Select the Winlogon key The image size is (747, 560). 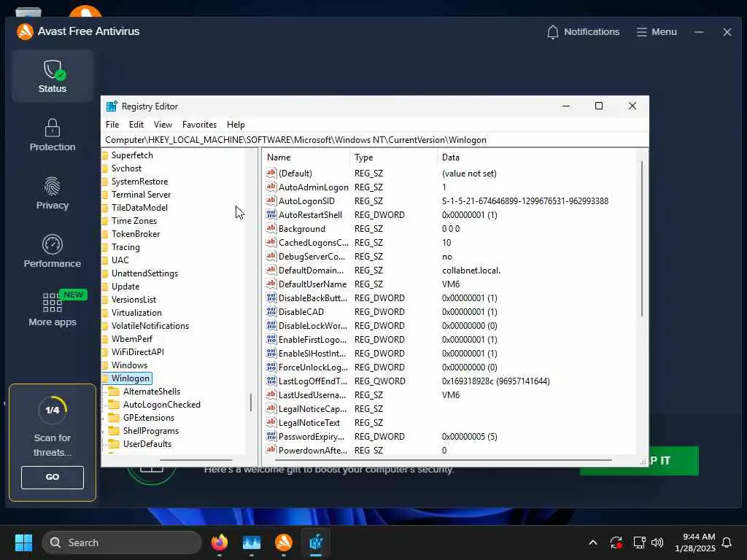(131, 378)
